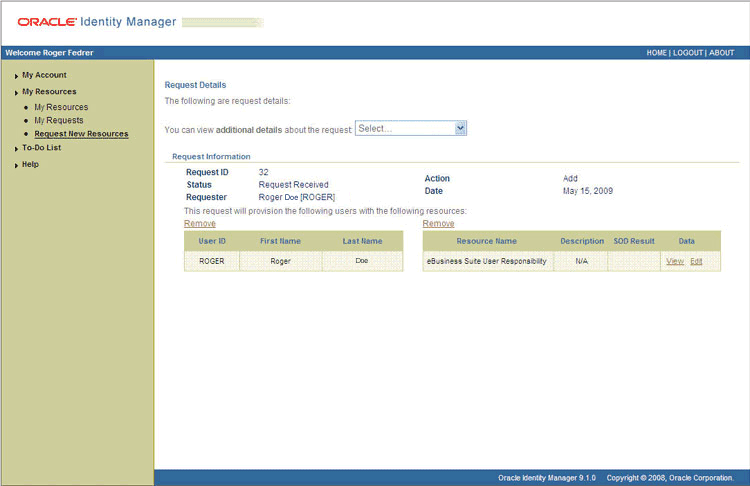Image resolution: width=750 pixels, height=486 pixels.
Task: Click View link in Data column
Action: (675, 261)
